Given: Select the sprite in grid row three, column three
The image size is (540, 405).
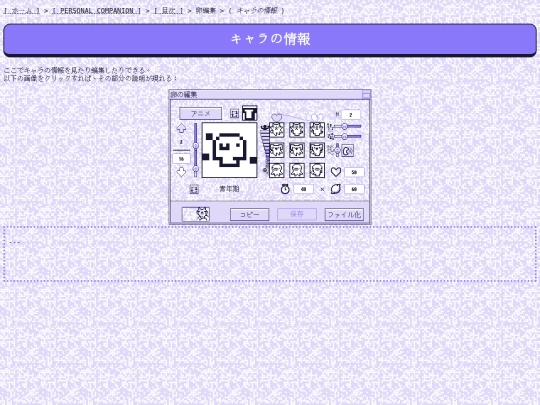Looking at the screenshot, I should pyautogui.click(x=317, y=170).
